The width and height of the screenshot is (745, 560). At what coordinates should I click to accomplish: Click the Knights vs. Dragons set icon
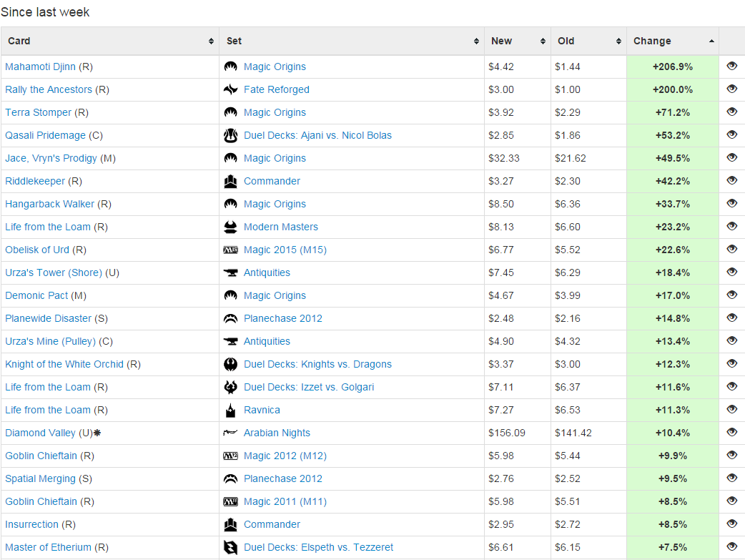[230, 364]
